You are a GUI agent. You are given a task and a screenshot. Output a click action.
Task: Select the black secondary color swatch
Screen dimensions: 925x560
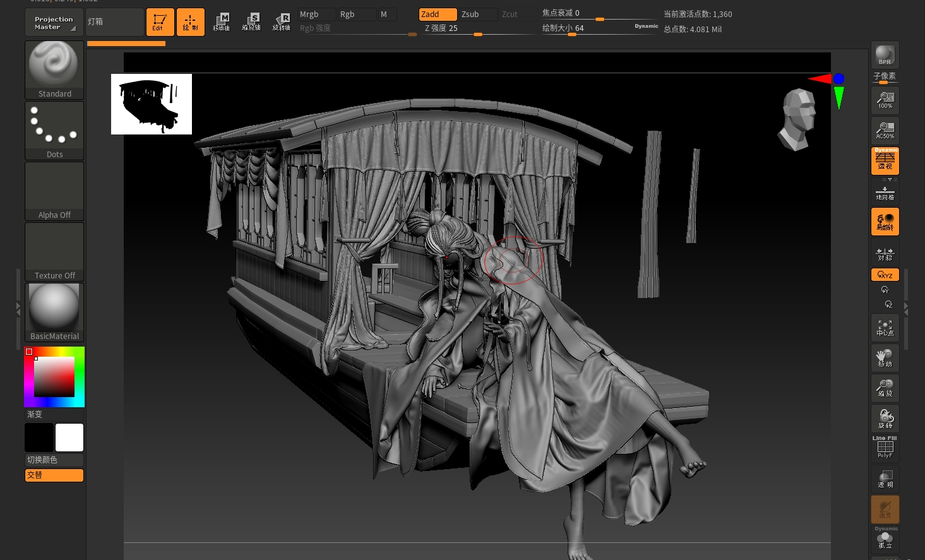pyautogui.click(x=39, y=438)
